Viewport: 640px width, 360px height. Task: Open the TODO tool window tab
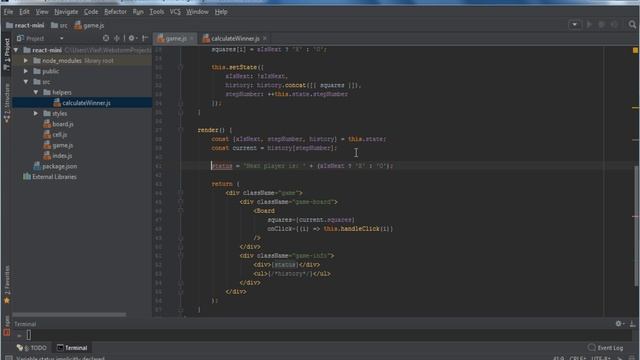(x=32, y=348)
